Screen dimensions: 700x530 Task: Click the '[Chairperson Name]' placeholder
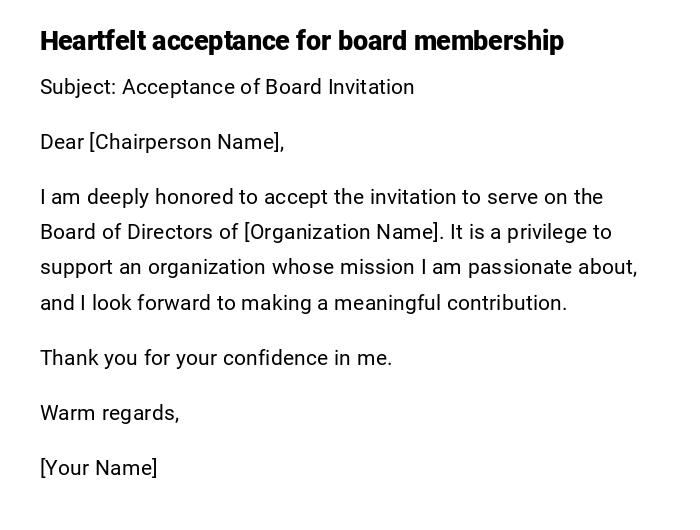coord(185,142)
